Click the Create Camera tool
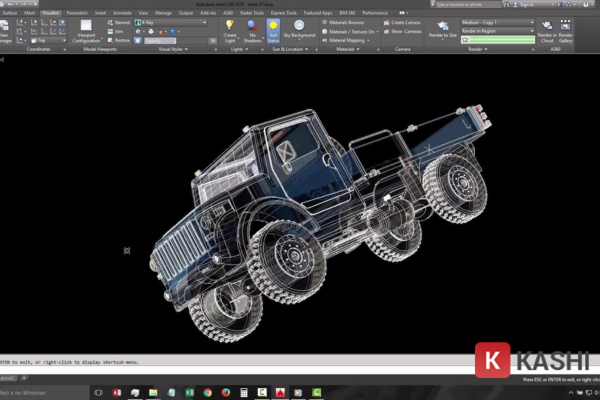The image size is (600, 400). point(403,21)
